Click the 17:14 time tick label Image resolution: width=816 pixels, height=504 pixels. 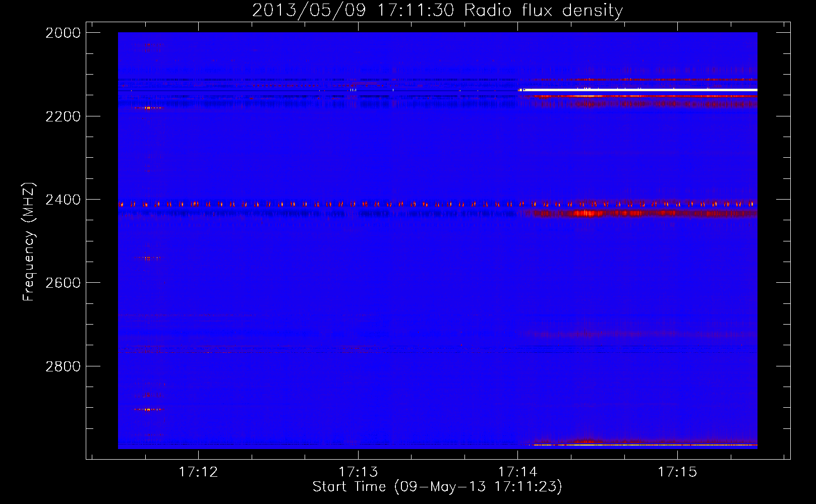[x=518, y=472]
